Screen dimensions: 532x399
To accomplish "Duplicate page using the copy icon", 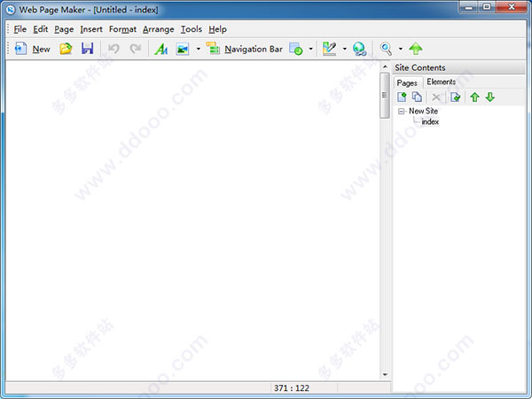I will coord(417,98).
